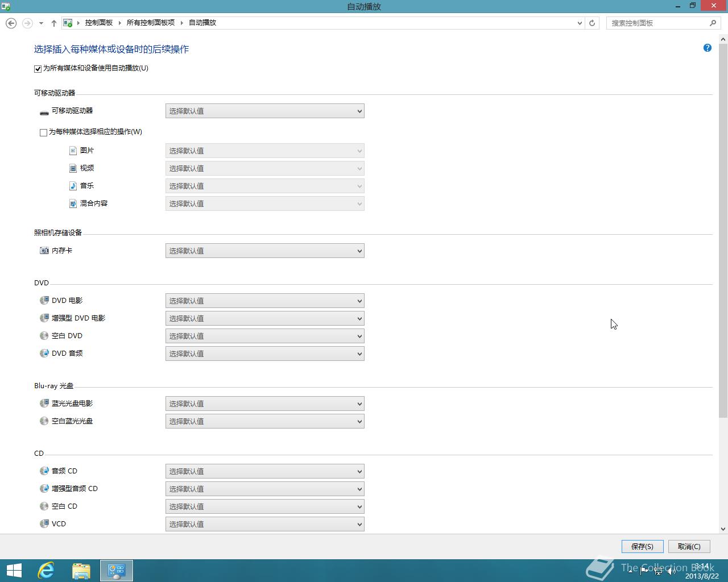This screenshot has height=582, width=728.
Task: Click the window's system menu icon in title bar
Action: pos(6,6)
